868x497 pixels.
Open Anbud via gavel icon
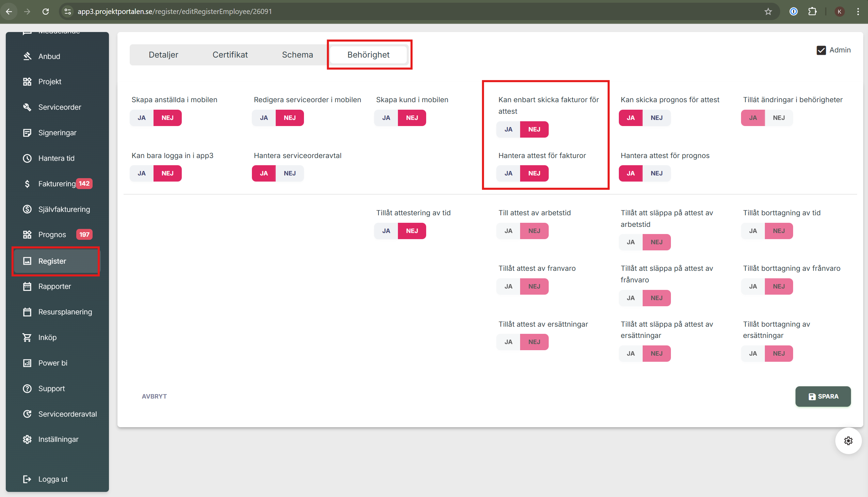coord(27,56)
